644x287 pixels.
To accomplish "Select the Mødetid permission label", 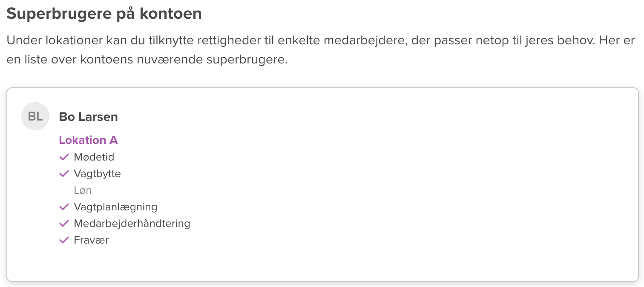I will (94, 157).
